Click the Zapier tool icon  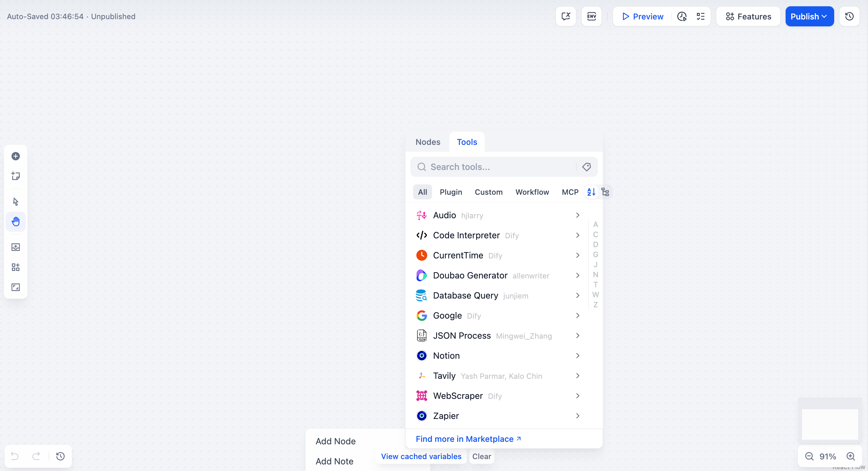tap(421, 416)
